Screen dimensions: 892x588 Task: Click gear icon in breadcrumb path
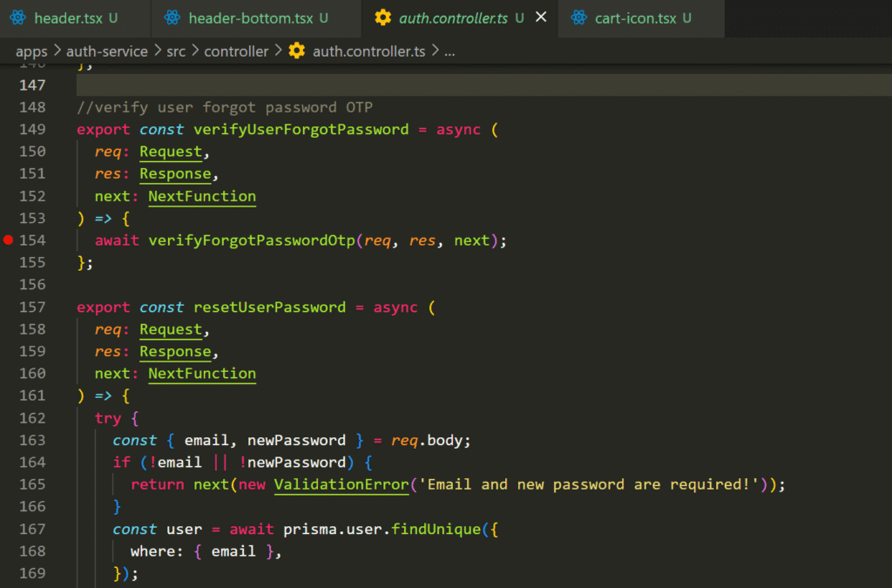[x=297, y=51]
